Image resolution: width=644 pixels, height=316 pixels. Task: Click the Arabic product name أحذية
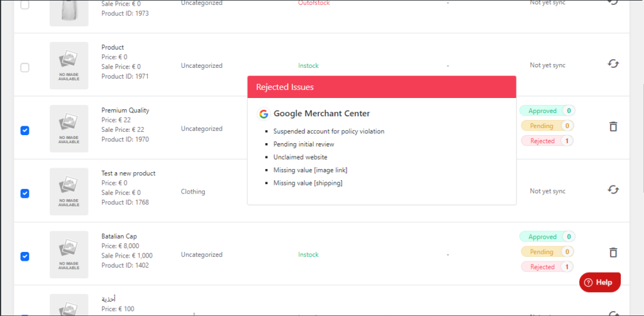(108, 299)
